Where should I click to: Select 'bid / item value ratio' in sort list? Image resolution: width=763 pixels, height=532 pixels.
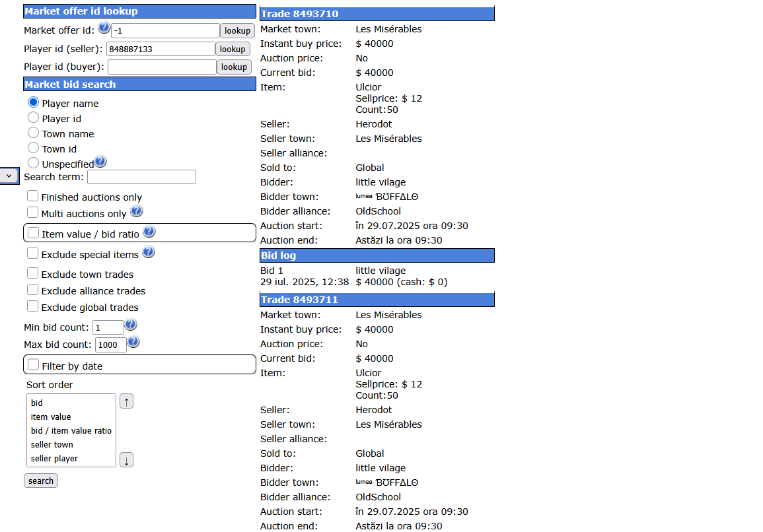pyautogui.click(x=71, y=431)
